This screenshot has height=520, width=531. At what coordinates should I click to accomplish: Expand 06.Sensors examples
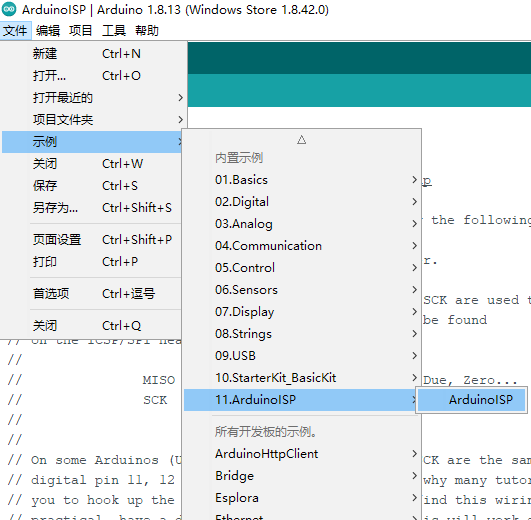[302, 290]
